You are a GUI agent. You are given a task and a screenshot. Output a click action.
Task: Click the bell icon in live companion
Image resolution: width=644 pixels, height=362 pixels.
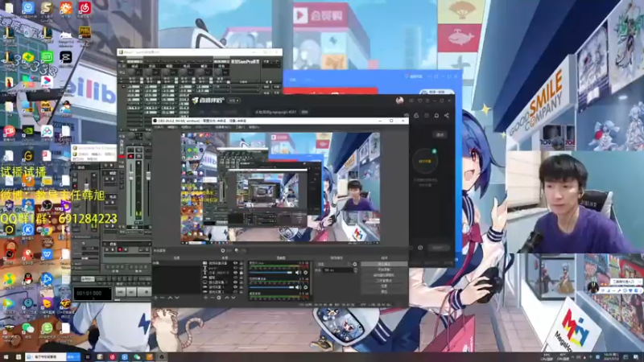click(x=436, y=116)
